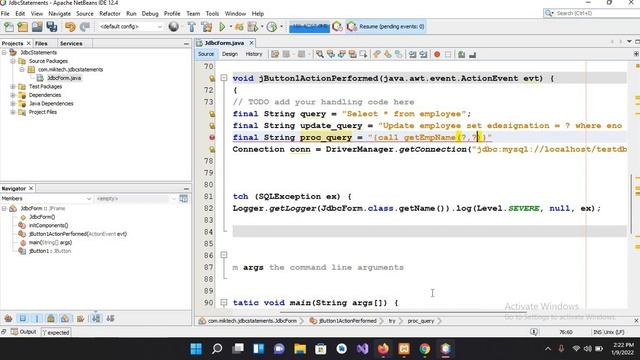The height and width of the screenshot is (360, 640).
Task: Toggle Show Fields filter in Navigator
Action: (x=22, y=318)
